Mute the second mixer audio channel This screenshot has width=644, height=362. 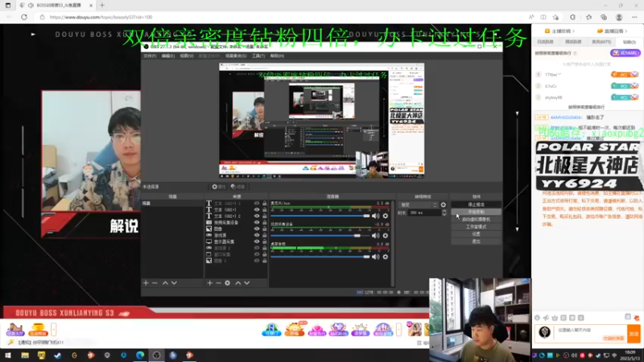point(375,236)
